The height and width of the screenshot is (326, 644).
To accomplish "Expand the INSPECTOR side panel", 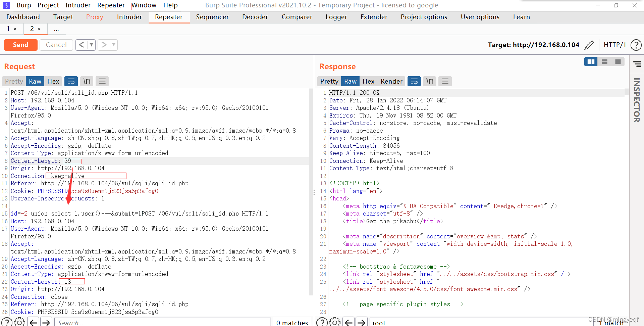I will click(637, 100).
